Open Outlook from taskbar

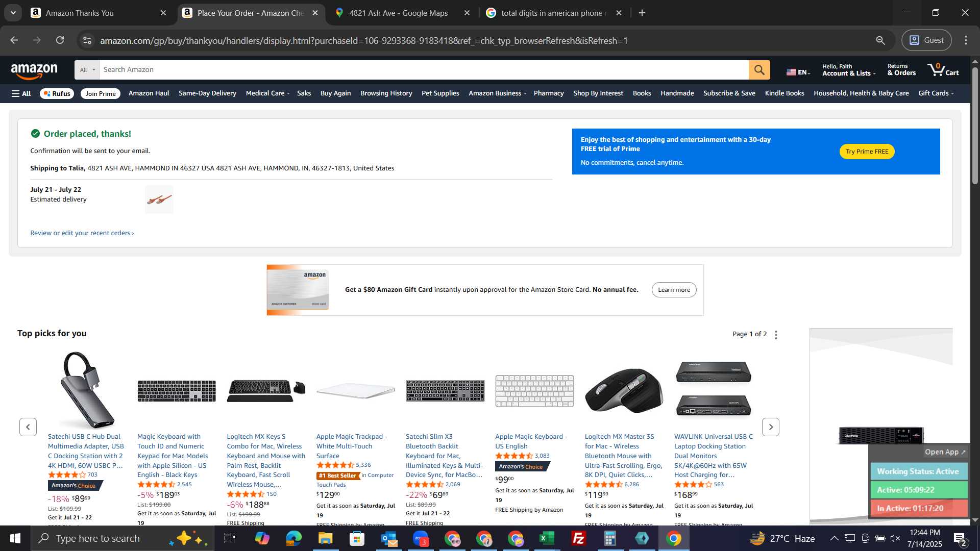point(388,538)
